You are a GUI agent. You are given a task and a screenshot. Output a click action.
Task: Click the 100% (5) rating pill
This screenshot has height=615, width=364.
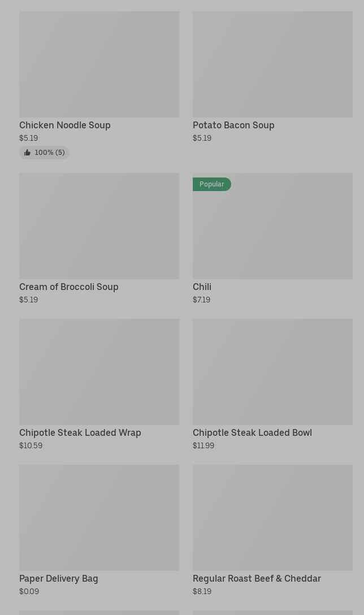click(44, 153)
